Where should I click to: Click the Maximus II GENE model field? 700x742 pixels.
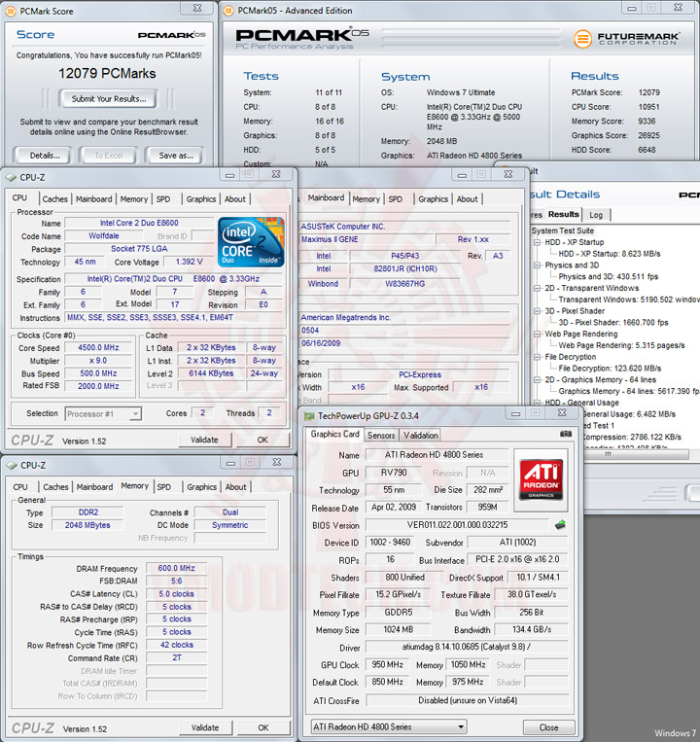[x=366, y=239]
